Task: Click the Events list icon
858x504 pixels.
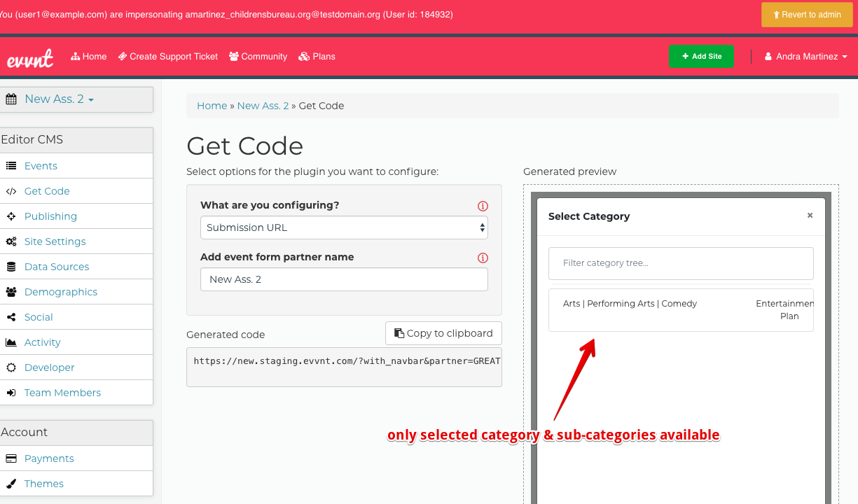Action: click(11, 166)
